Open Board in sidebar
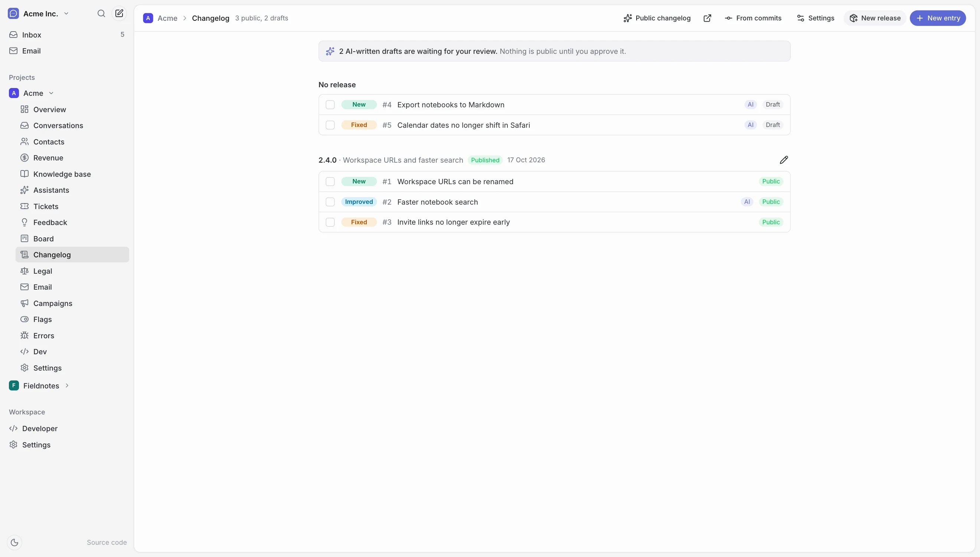980x557 pixels. point(72,239)
